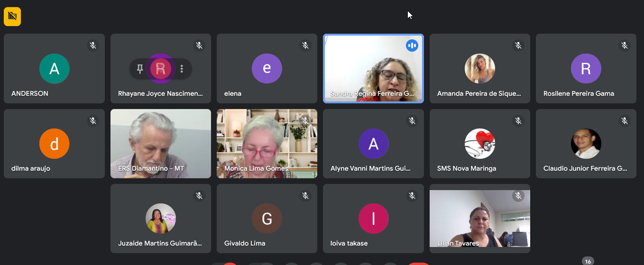This screenshot has height=265, width=644.
Task: Click the speaking indicator on Sandra Regina's tile
Action: coord(412,46)
